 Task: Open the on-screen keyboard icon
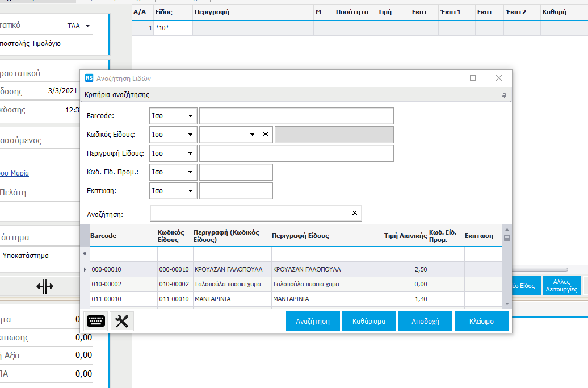pyautogui.click(x=96, y=322)
